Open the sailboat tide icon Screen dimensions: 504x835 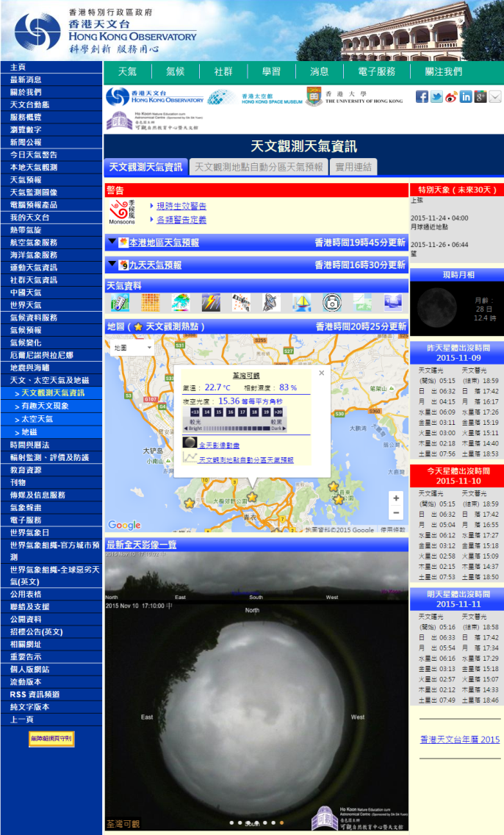coord(302,303)
